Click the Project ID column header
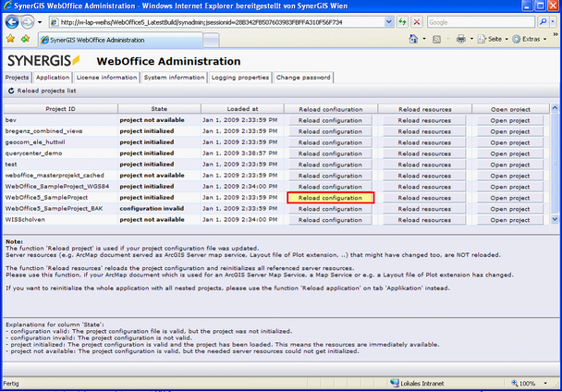This screenshot has width=562, height=392. 61,109
